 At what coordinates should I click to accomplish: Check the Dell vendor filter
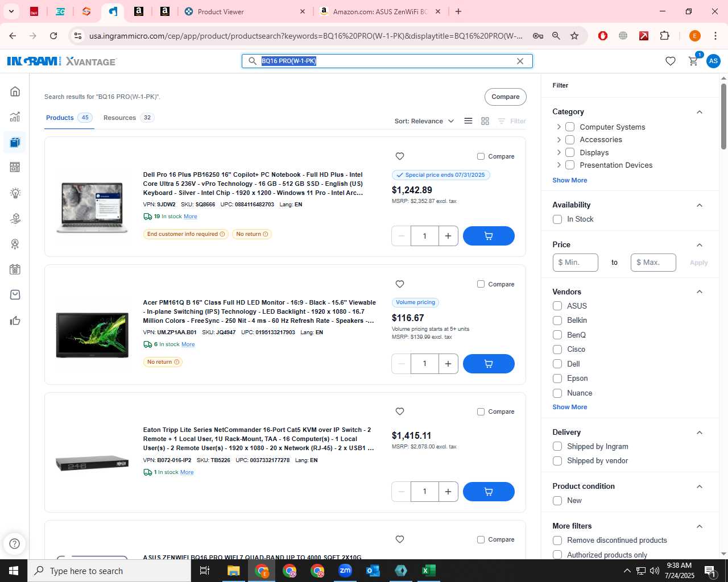coord(557,364)
